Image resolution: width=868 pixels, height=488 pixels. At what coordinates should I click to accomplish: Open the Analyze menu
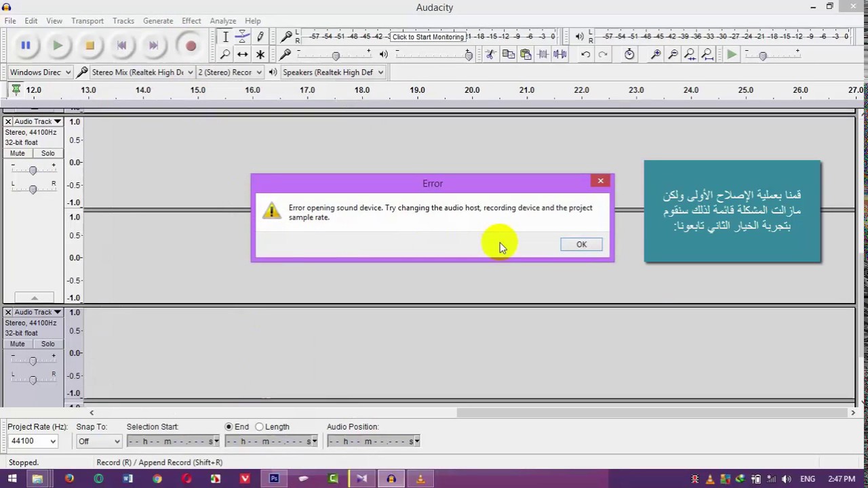click(223, 21)
